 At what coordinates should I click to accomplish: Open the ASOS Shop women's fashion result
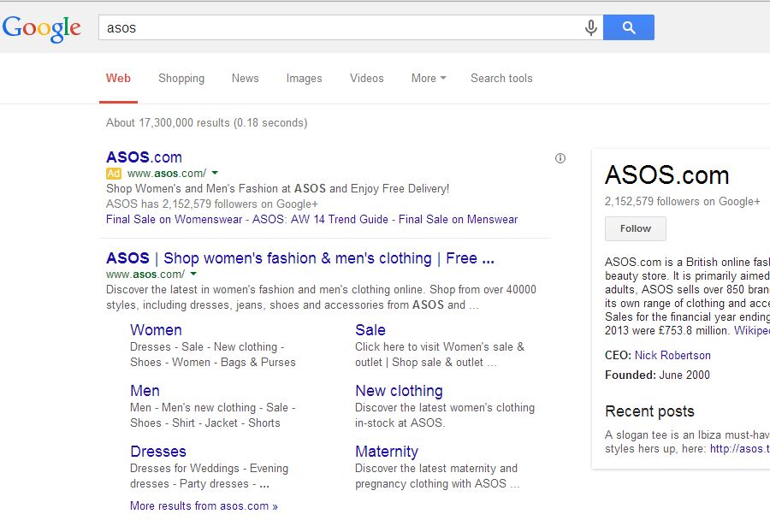[300, 258]
